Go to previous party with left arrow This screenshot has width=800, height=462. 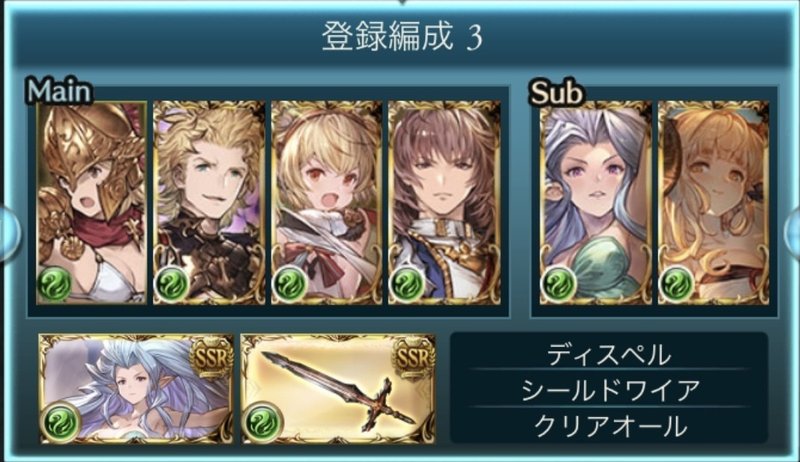[8, 232]
